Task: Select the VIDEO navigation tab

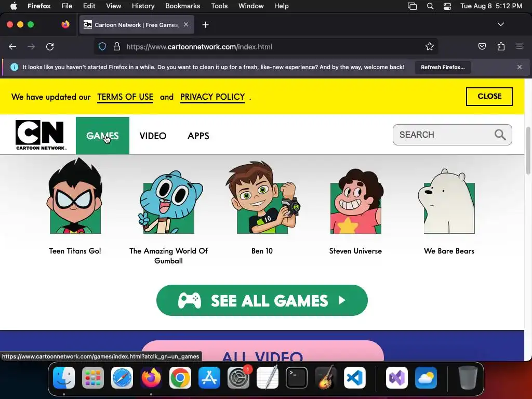Action: click(153, 136)
